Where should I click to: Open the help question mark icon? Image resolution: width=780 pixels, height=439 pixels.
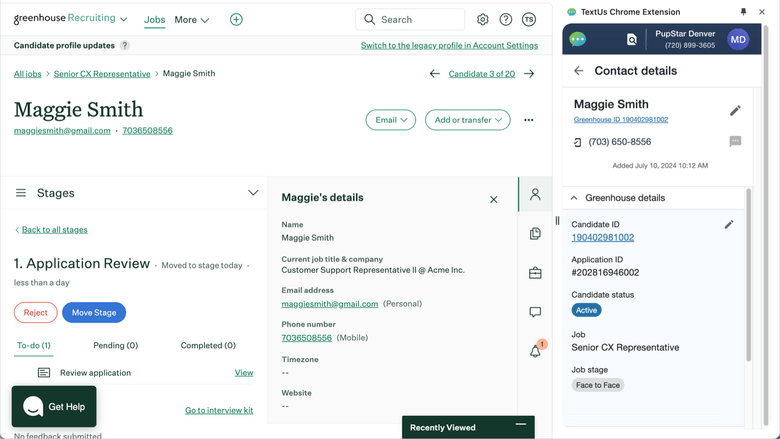(505, 19)
